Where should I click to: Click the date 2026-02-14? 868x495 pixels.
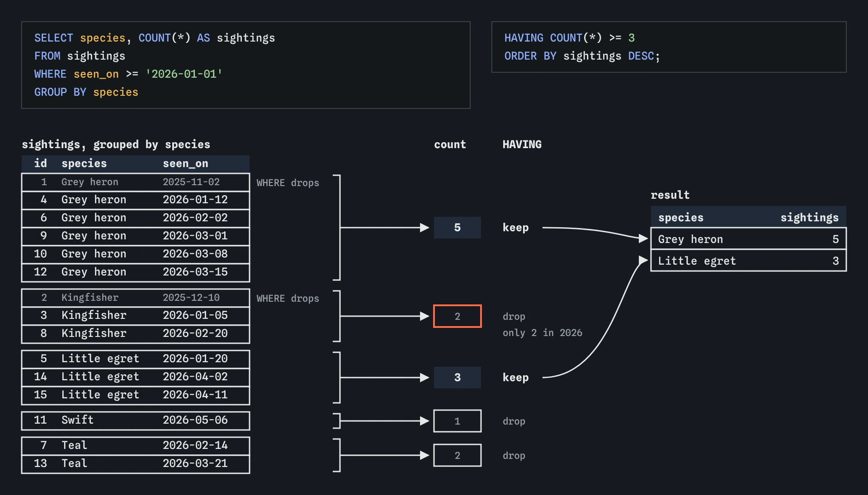(x=195, y=445)
